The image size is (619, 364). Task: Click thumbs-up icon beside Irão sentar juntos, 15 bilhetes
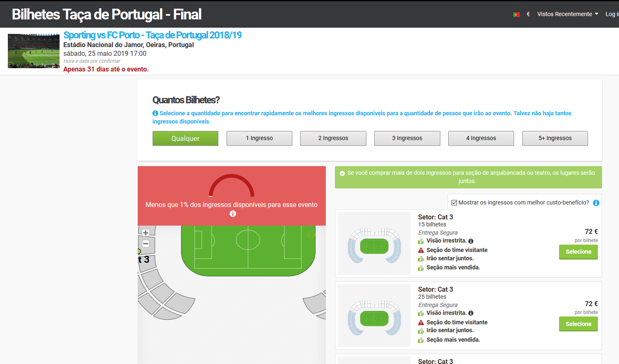click(421, 259)
